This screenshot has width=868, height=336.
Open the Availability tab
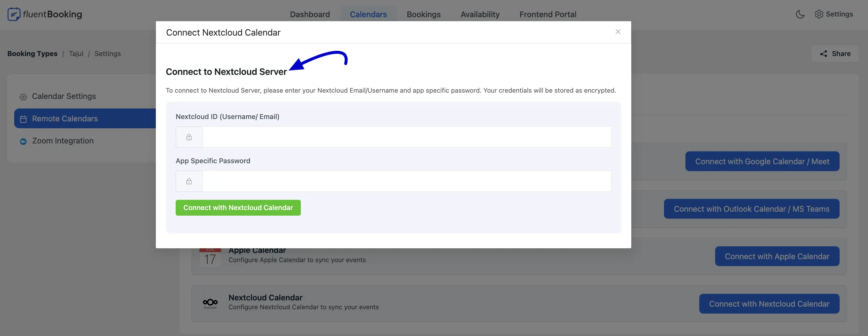tap(480, 14)
